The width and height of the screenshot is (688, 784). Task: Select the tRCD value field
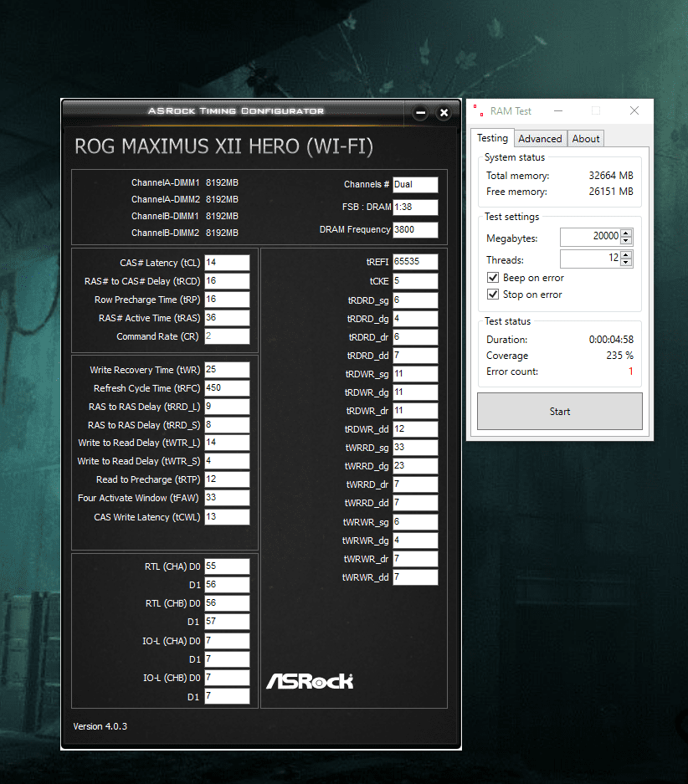(x=227, y=281)
